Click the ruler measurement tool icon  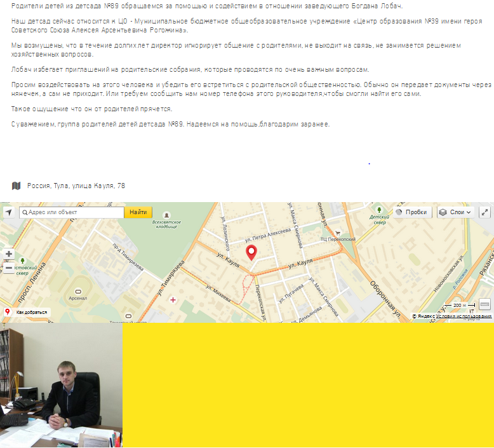484,304
